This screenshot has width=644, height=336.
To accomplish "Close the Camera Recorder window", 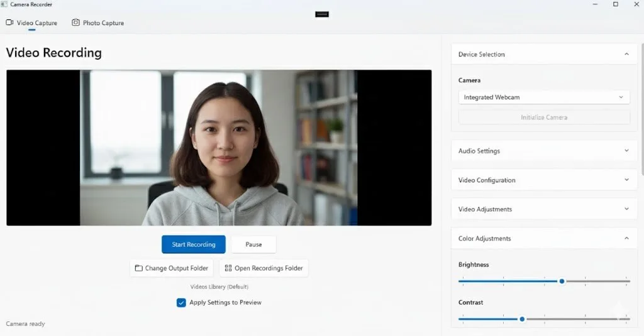I will click(x=636, y=4).
